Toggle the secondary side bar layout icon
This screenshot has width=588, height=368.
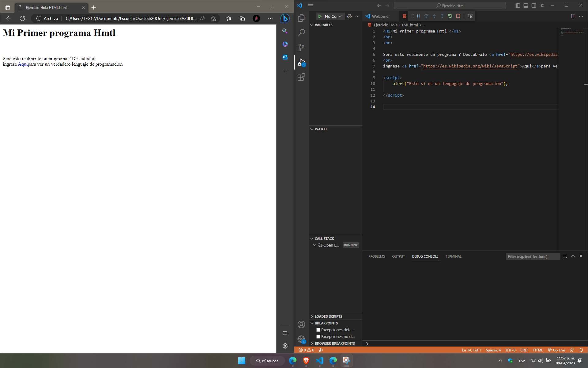pos(534,6)
